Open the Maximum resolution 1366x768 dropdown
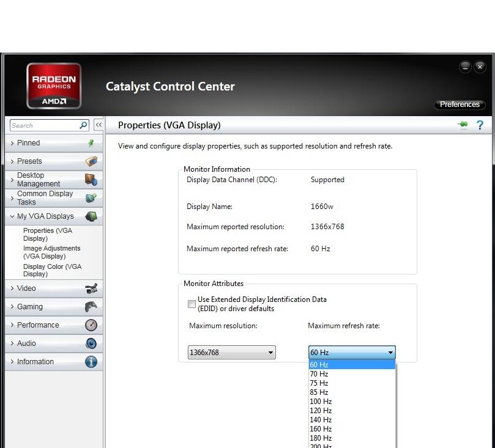This screenshot has width=495, height=448. 231,353
